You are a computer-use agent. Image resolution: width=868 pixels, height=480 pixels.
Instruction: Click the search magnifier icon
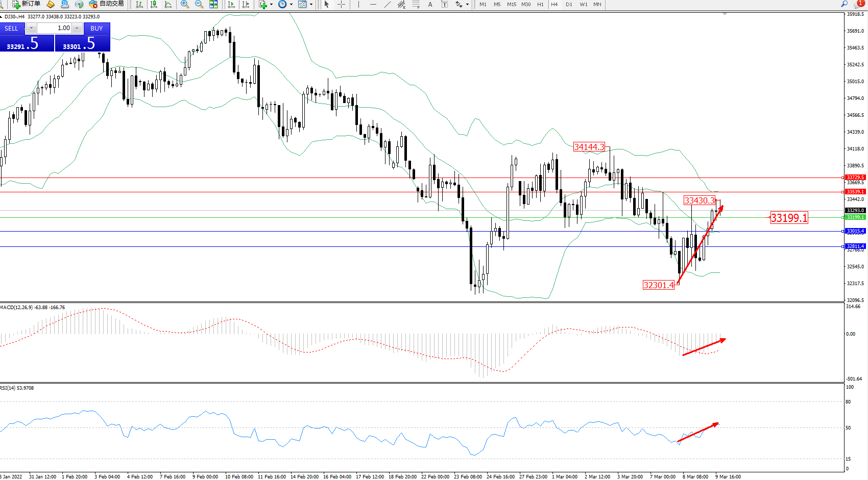pos(844,4)
